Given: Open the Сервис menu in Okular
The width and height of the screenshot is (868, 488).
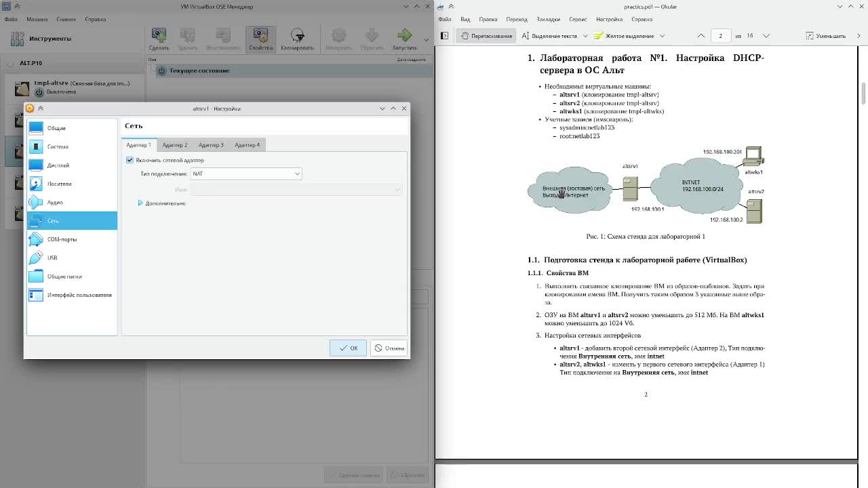Looking at the screenshot, I should 578,20.
